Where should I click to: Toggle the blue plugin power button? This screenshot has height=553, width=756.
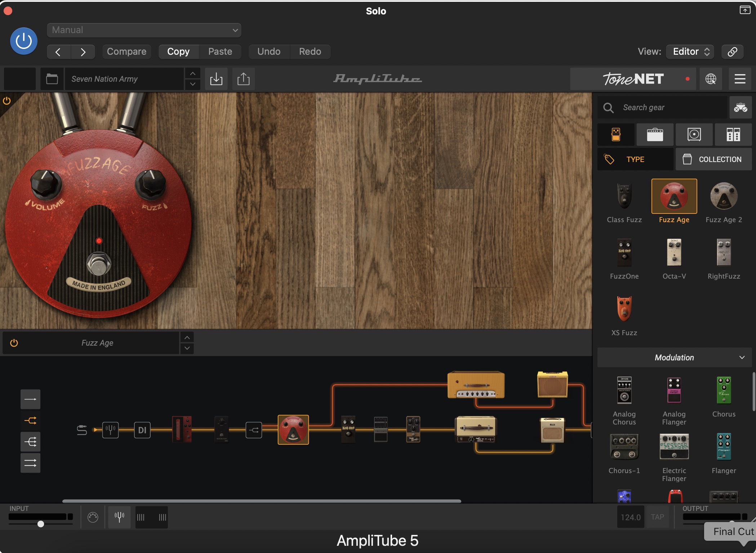(x=24, y=41)
